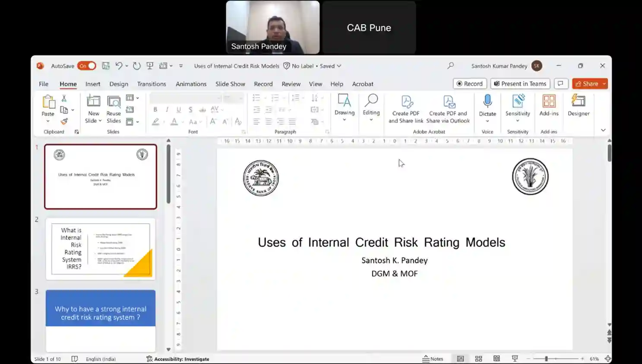Click the Cut scissors icon
This screenshot has width=642, height=364.
pyautogui.click(x=64, y=98)
